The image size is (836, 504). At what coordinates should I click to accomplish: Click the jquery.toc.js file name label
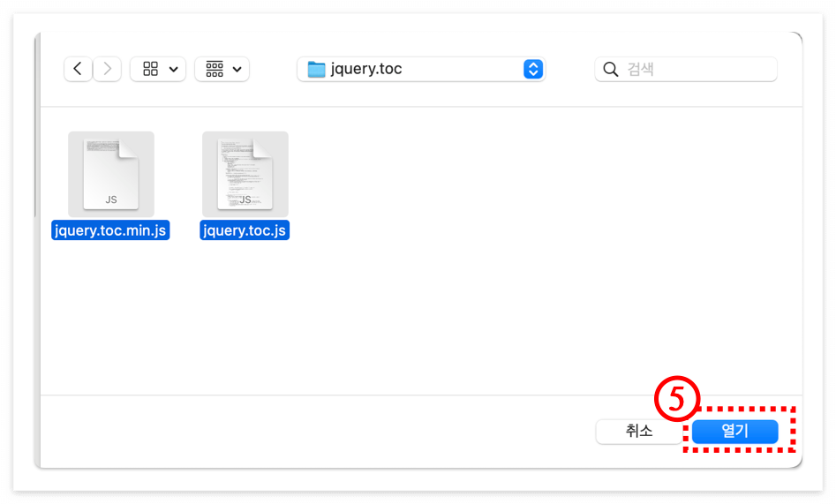[x=245, y=230]
